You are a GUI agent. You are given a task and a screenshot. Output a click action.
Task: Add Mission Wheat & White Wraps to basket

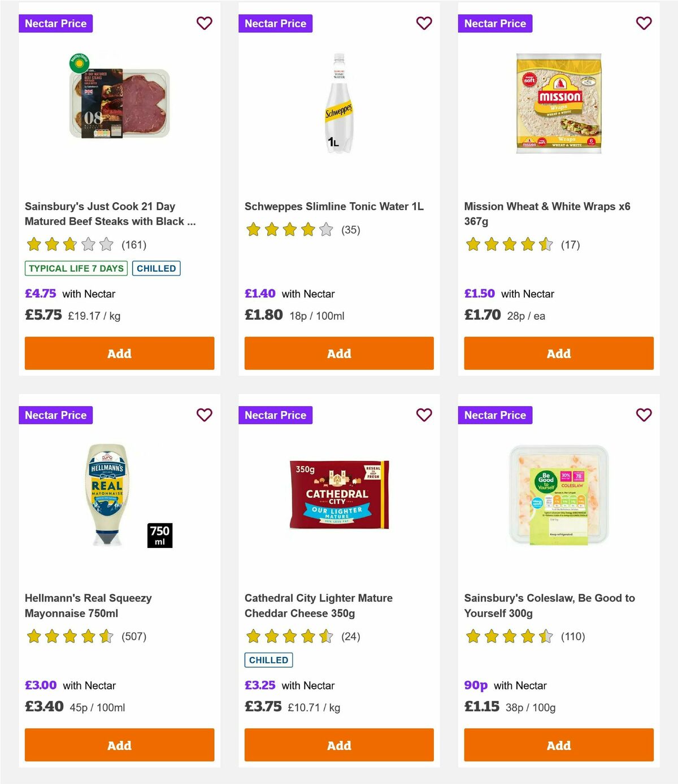558,353
